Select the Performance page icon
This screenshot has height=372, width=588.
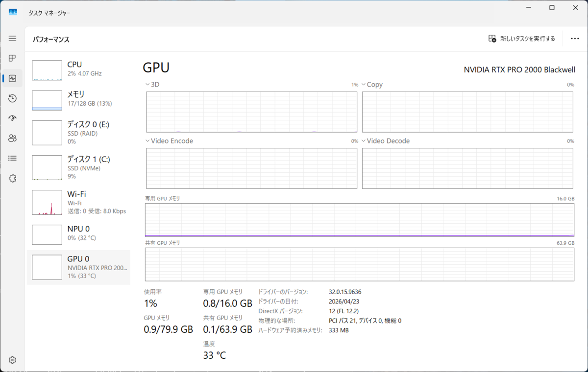pos(12,78)
